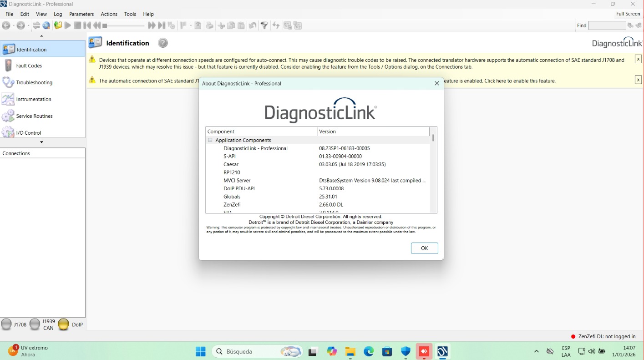Dismiss the second warning about automatic connection
This screenshot has width=644, height=360.
pyautogui.click(x=638, y=80)
